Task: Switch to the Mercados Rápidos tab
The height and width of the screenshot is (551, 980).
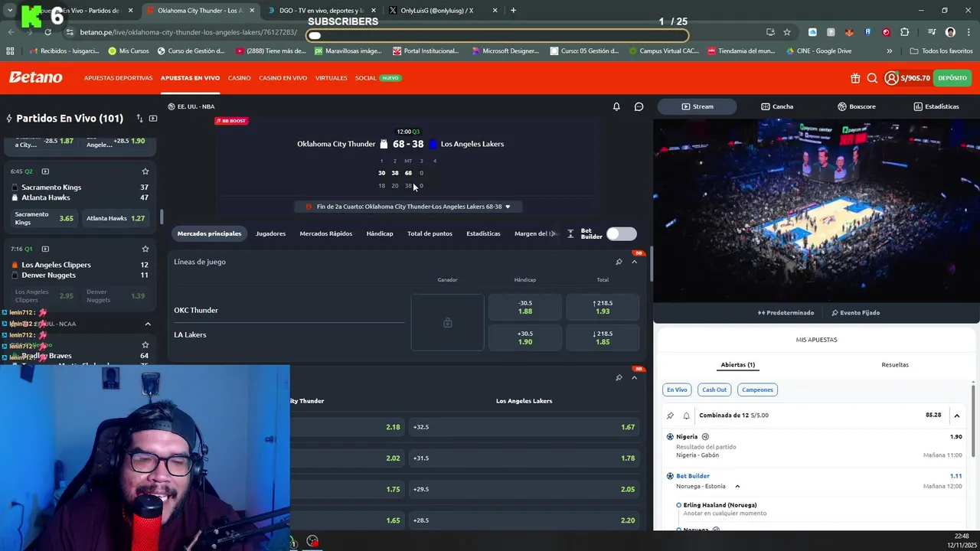Action: [x=326, y=233]
